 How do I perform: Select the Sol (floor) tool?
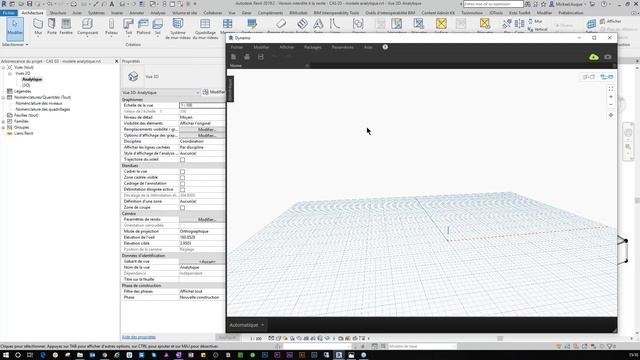pyautogui.click(x=158, y=27)
